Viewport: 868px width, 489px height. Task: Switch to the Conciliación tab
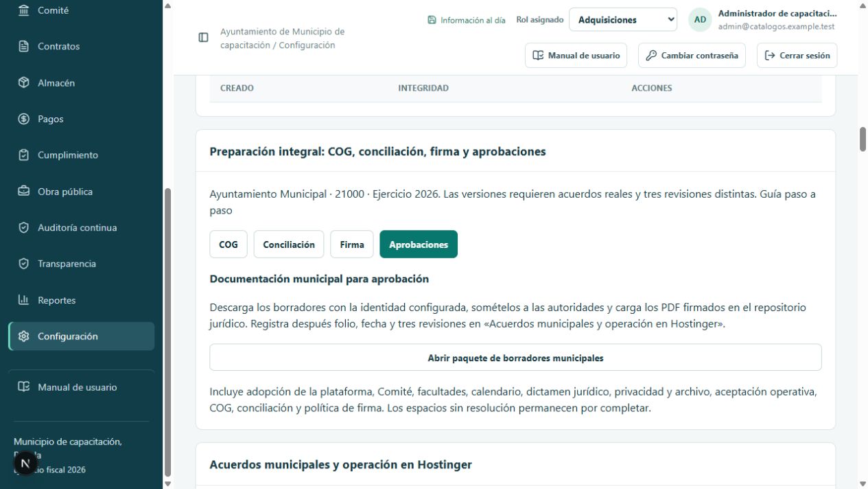[289, 244]
